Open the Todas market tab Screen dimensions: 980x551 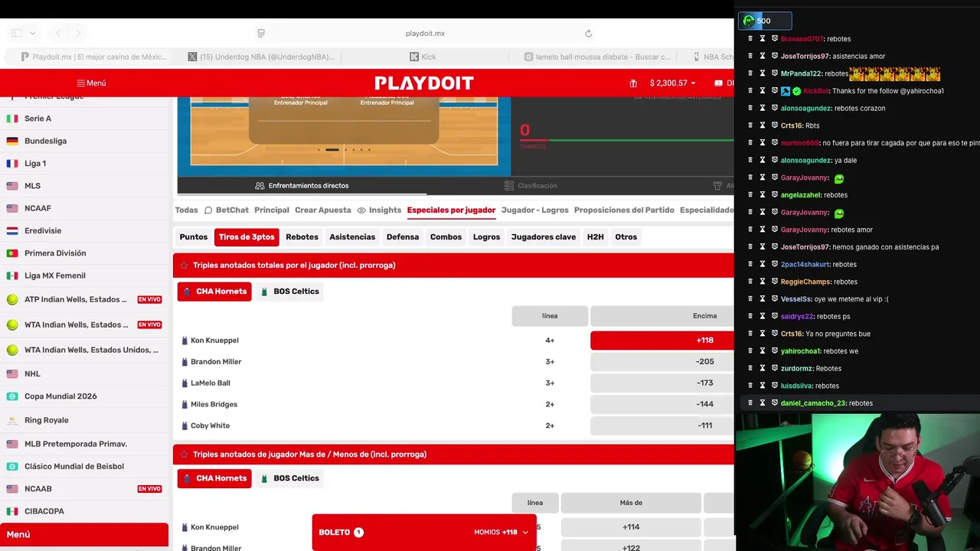click(186, 210)
